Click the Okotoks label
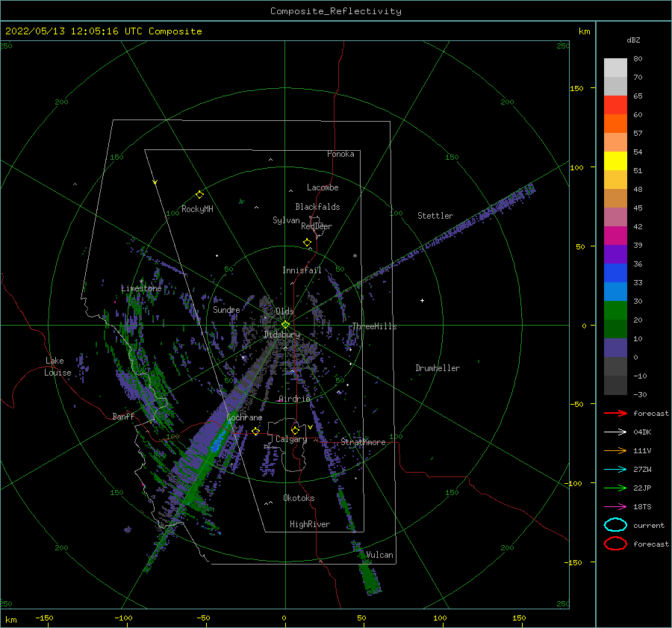The image size is (672, 628). [299, 498]
